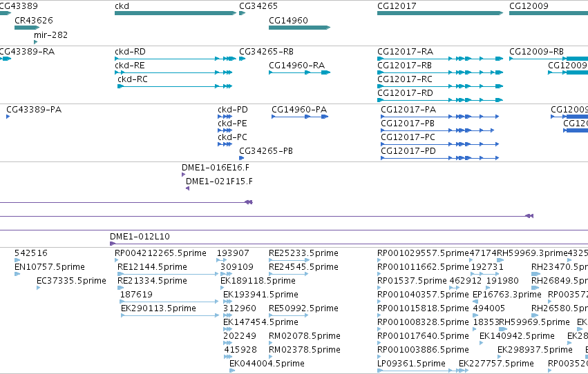
Task: Select protein CG34265-PB
Action: [242, 158]
